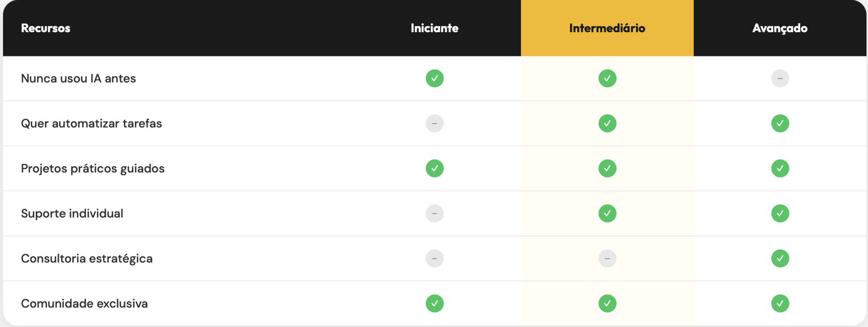Viewport: 868px width, 327px height.
Task: Click the Consultoria estratégica row label
Action: click(x=87, y=259)
